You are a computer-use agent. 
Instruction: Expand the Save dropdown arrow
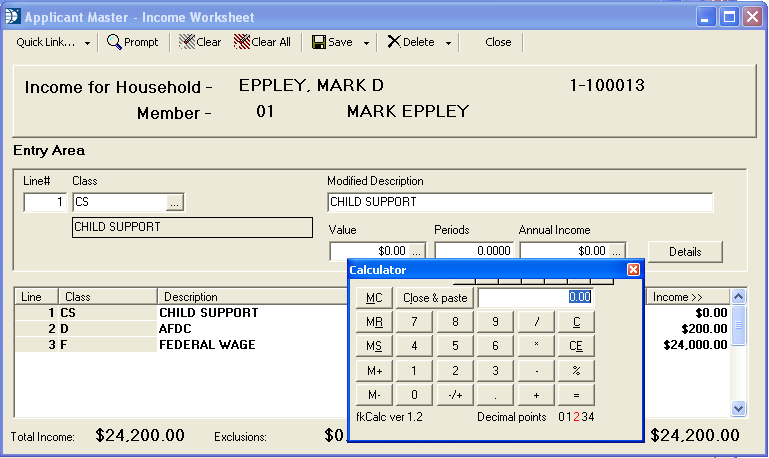pos(367,43)
